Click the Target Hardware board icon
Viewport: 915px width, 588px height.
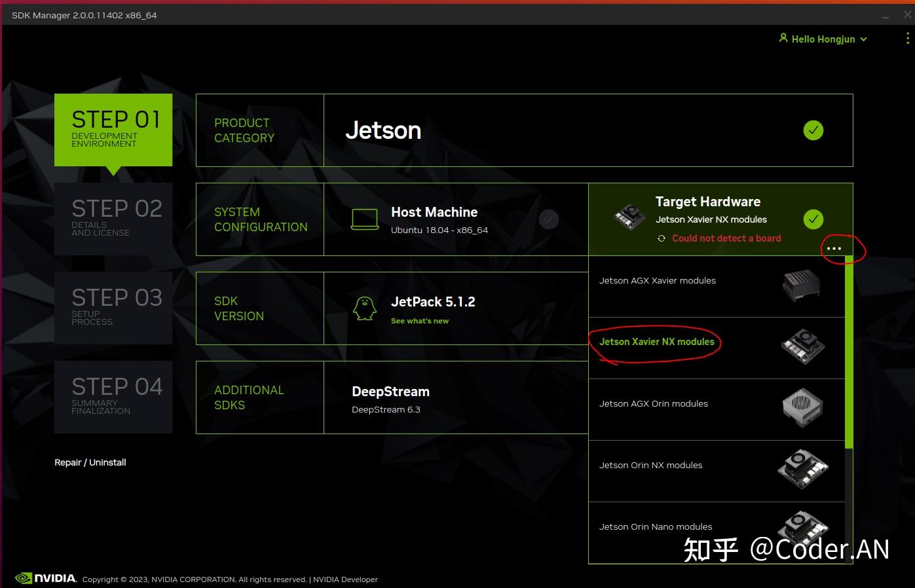tap(628, 216)
